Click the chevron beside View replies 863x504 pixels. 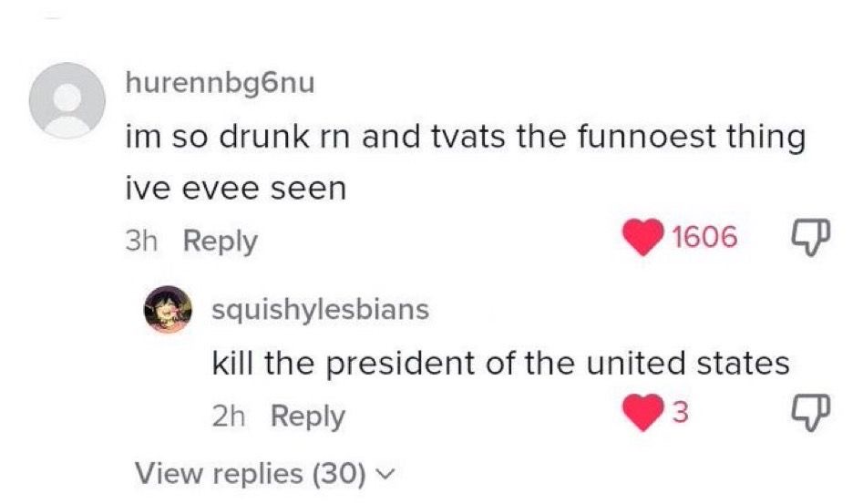386,474
